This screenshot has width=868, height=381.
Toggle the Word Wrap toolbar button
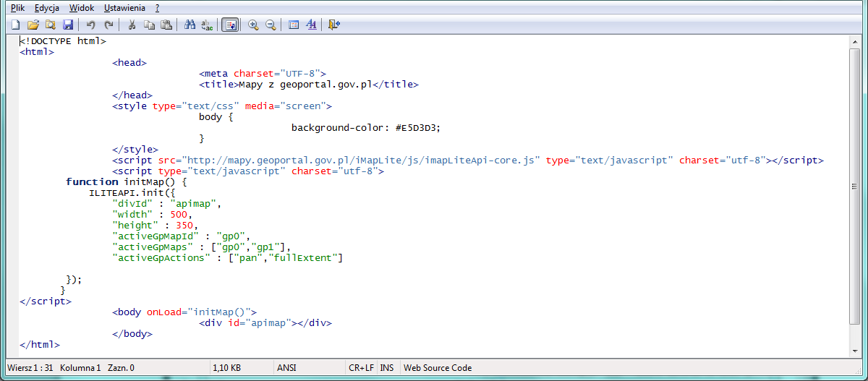coord(230,25)
